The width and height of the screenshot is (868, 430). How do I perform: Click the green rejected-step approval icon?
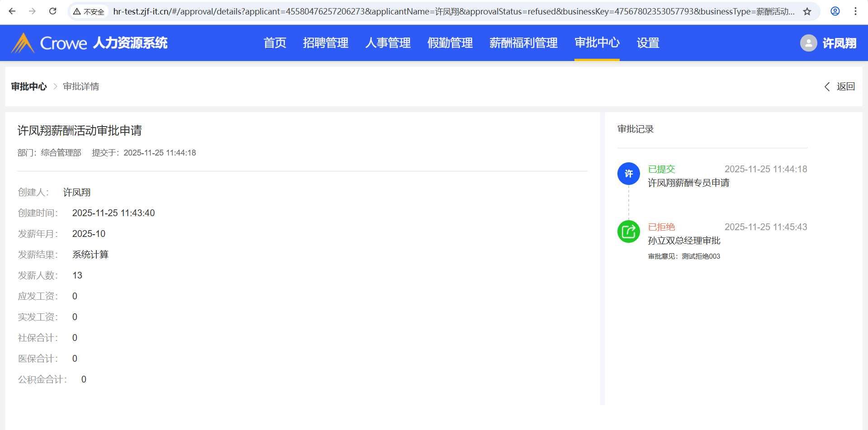[x=628, y=232]
